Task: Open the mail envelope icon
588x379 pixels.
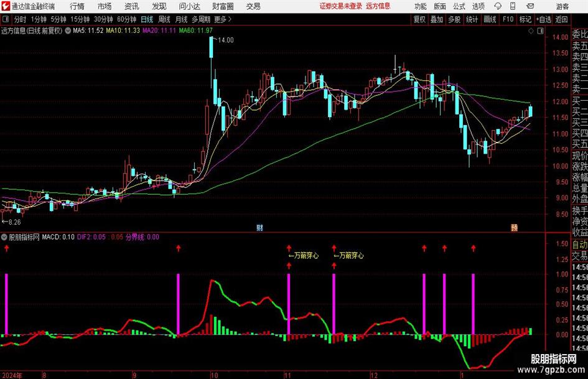Action: [x=530, y=6]
